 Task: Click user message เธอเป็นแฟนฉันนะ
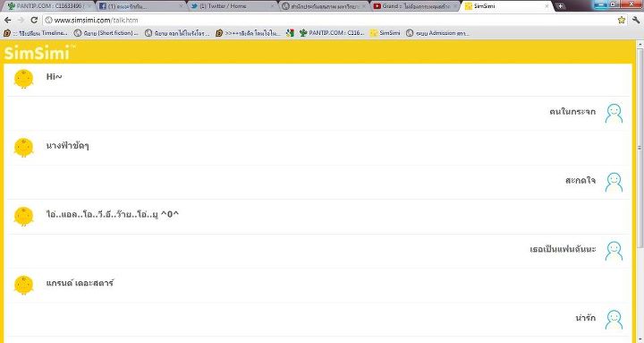point(563,249)
